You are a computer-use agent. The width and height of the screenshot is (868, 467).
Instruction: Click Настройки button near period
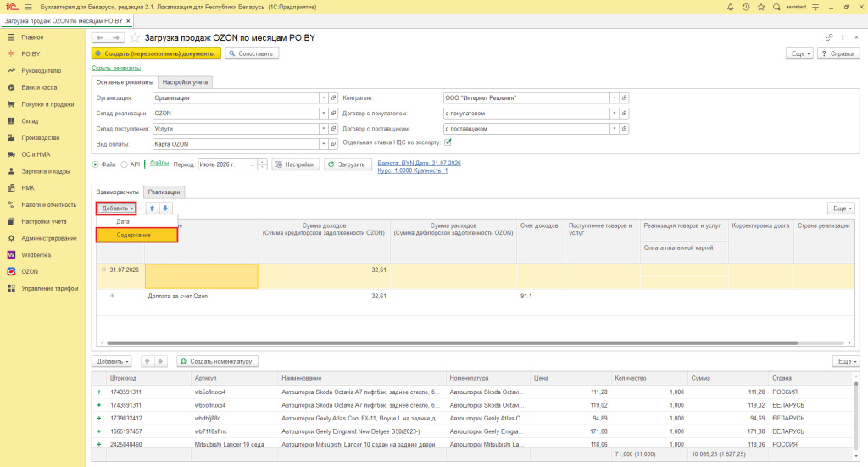(x=296, y=164)
